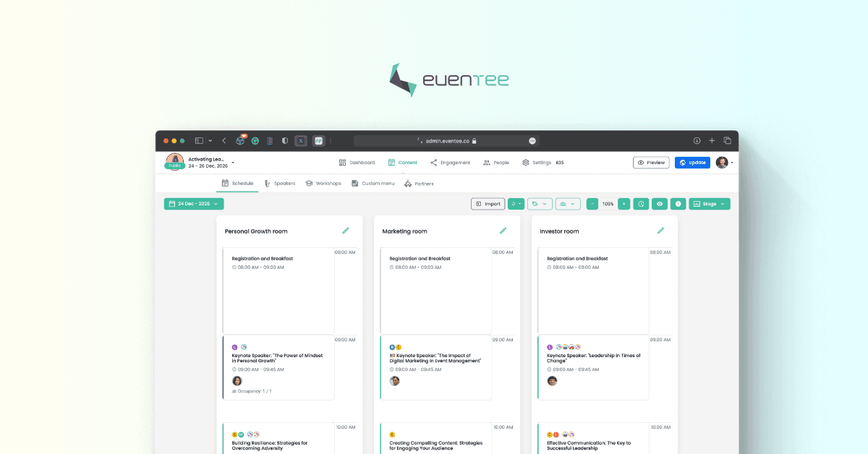Image resolution: width=868 pixels, height=454 pixels.
Task: Open the tag filter dropdown
Action: (x=540, y=204)
